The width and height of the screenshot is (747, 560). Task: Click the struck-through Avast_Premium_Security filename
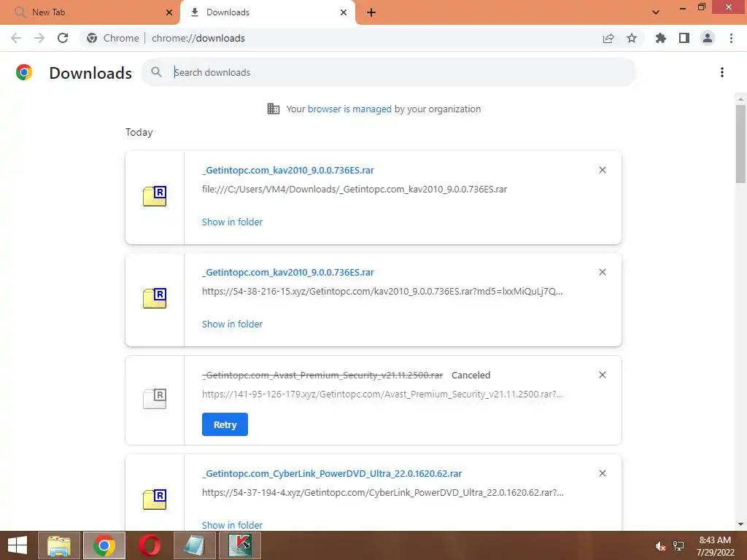click(x=322, y=376)
